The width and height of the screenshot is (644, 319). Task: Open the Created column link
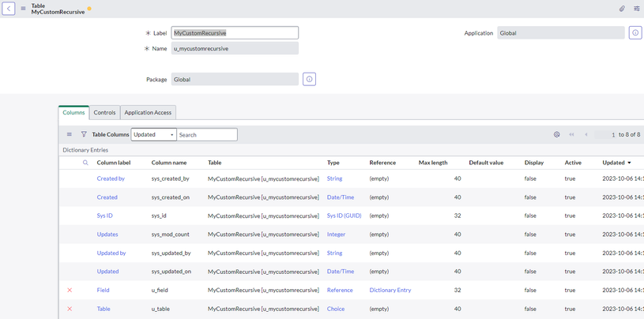coord(107,197)
